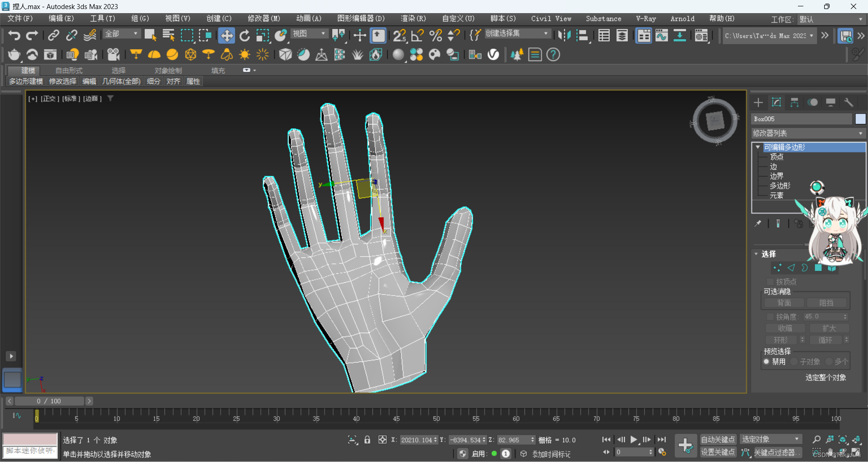
Task: Click the Box005 object color swatch
Action: tap(860, 119)
